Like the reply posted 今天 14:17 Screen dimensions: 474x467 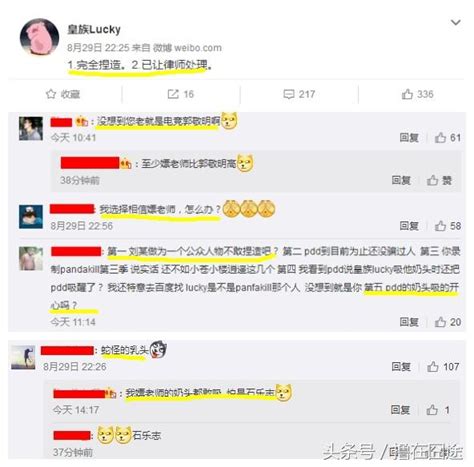coord(438,410)
